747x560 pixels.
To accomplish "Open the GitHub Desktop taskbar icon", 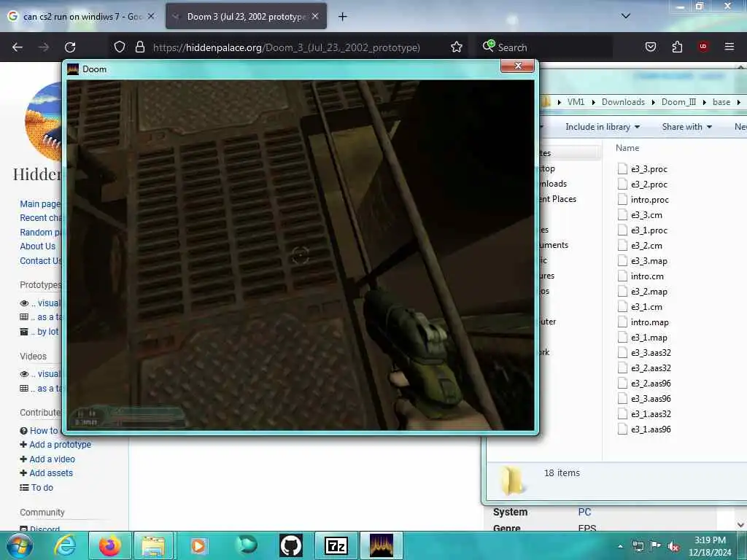I will (291, 546).
